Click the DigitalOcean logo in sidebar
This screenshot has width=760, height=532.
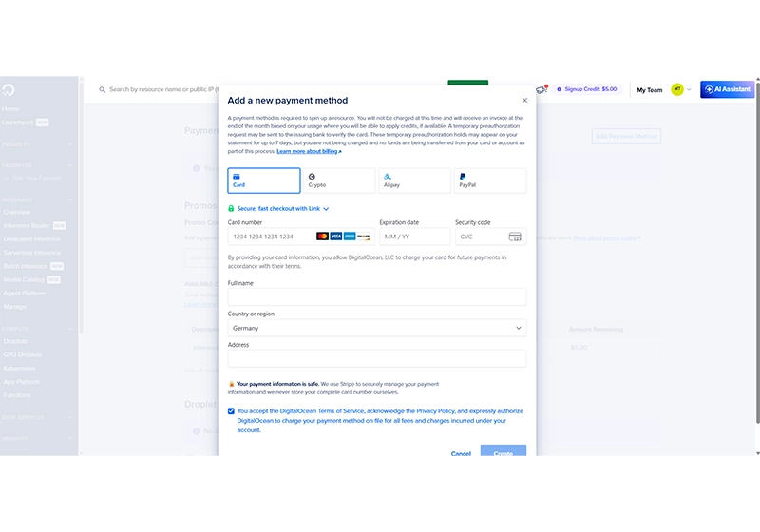click(x=9, y=89)
